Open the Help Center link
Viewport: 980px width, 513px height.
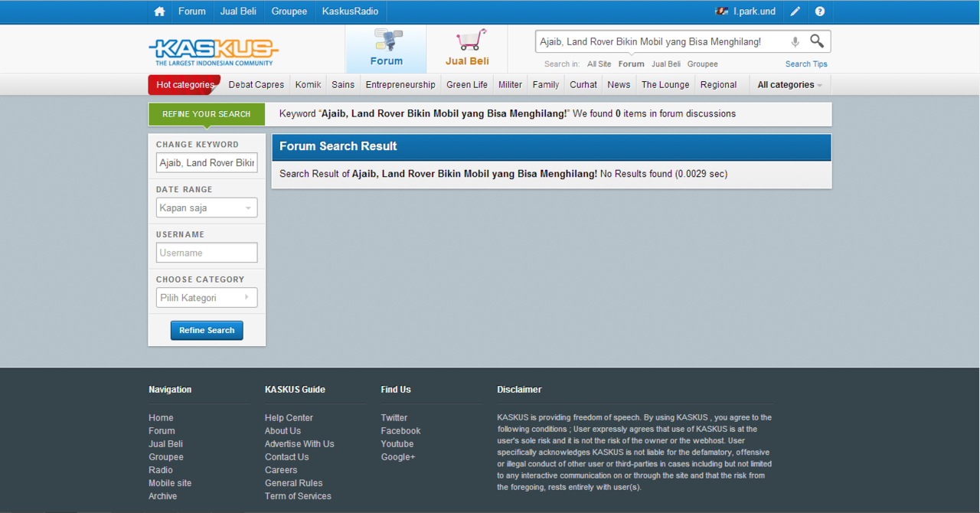pos(289,418)
